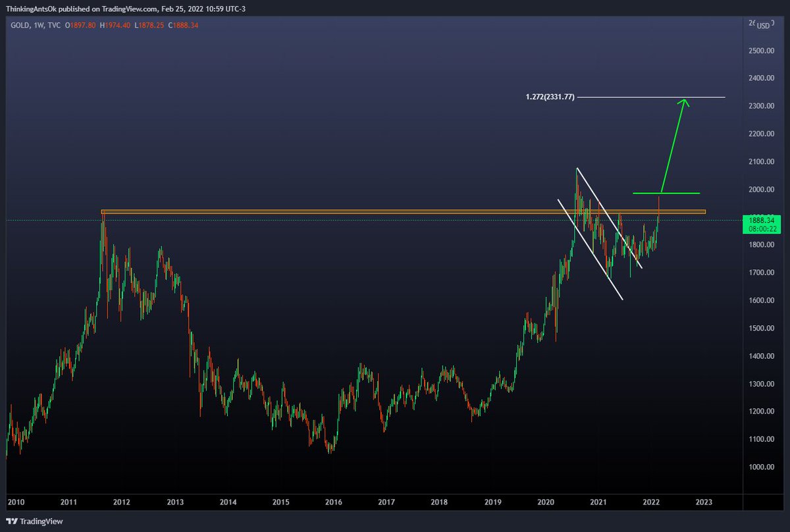Click the 2011 year label on time axis

[x=68, y=502]
